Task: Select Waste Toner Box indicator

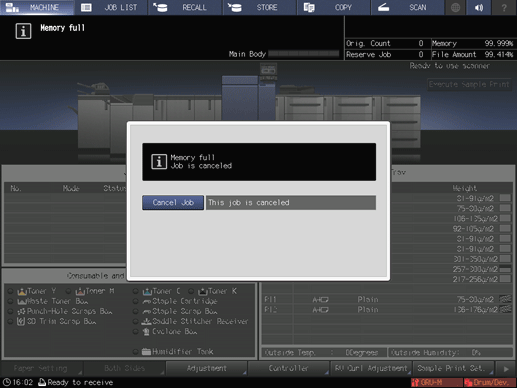Action: (10, 301)
